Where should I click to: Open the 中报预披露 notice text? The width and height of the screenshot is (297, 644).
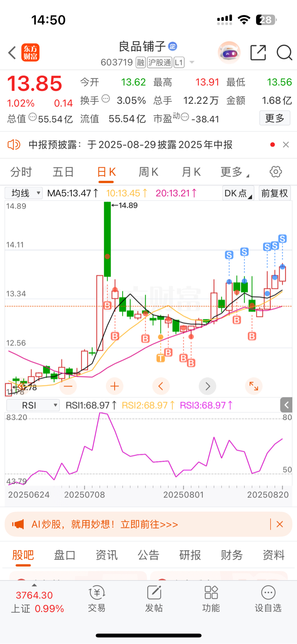[130, 145]
